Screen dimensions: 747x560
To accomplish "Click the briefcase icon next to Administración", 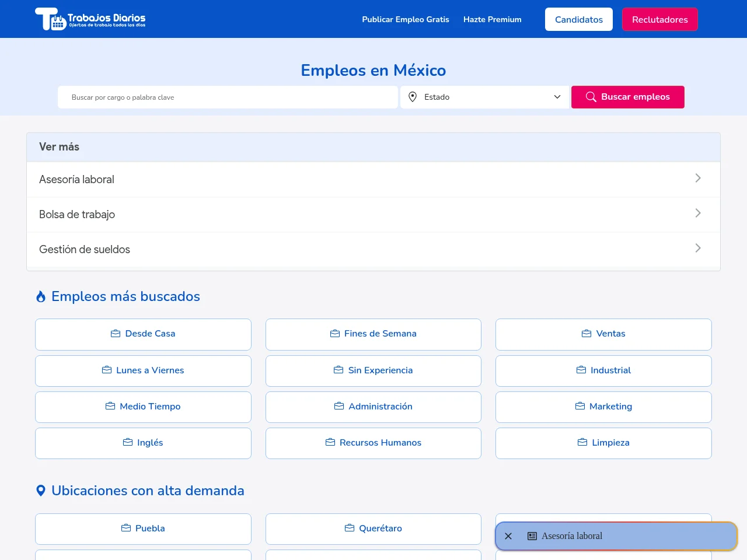I will click(339, 406).
